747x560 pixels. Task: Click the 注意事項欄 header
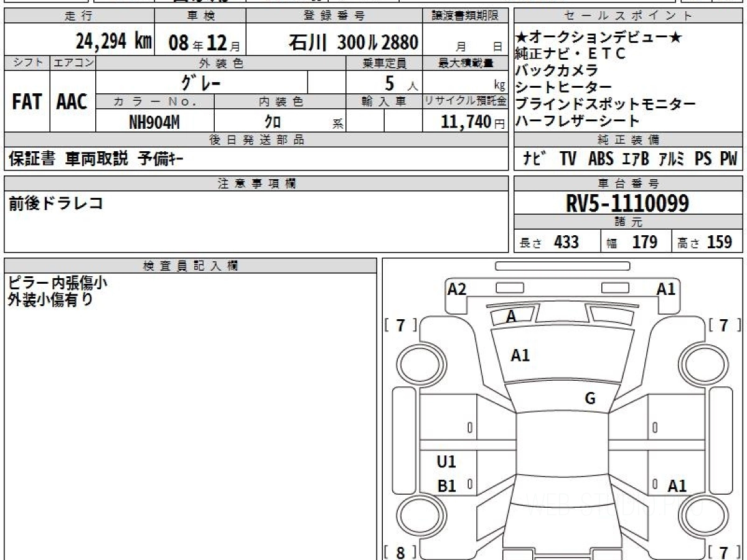256,183
